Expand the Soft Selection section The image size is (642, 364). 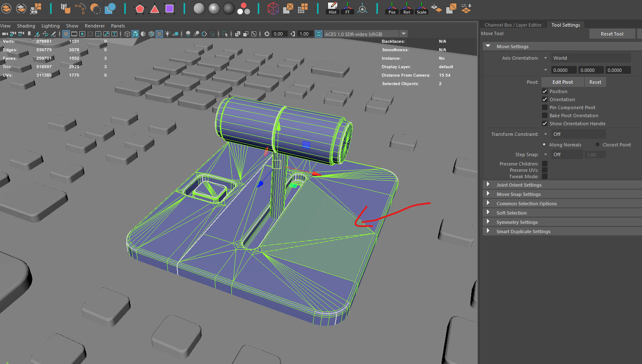[511, 213]
